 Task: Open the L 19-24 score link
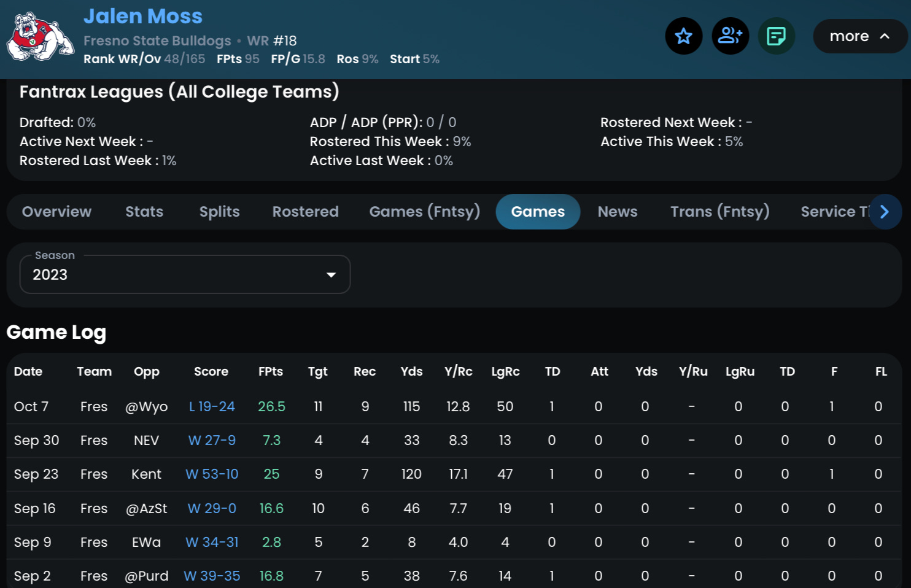[212, 407]
